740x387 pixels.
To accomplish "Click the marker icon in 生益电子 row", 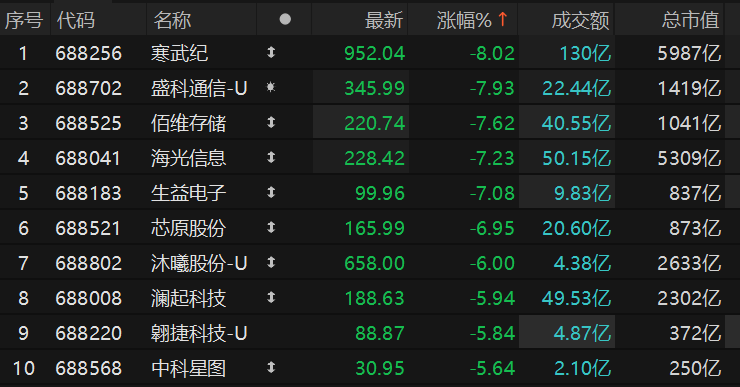I will coord(271,193).
